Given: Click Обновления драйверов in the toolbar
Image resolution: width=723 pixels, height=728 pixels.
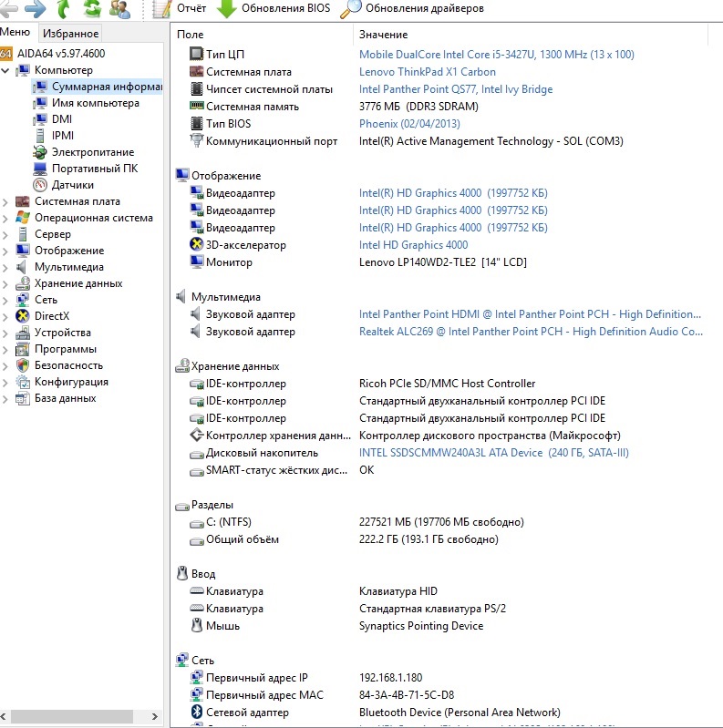Looking at the screenshot, I should 412,8.
